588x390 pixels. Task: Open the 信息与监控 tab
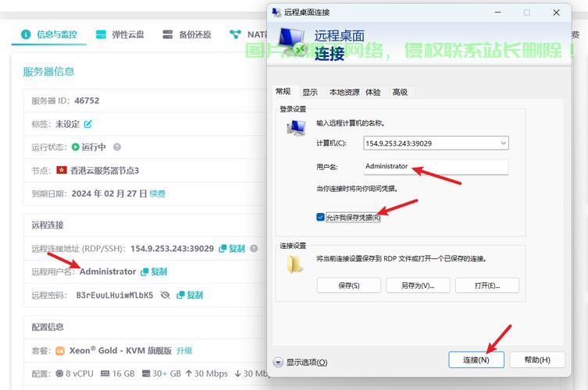[x=49, y=34]
